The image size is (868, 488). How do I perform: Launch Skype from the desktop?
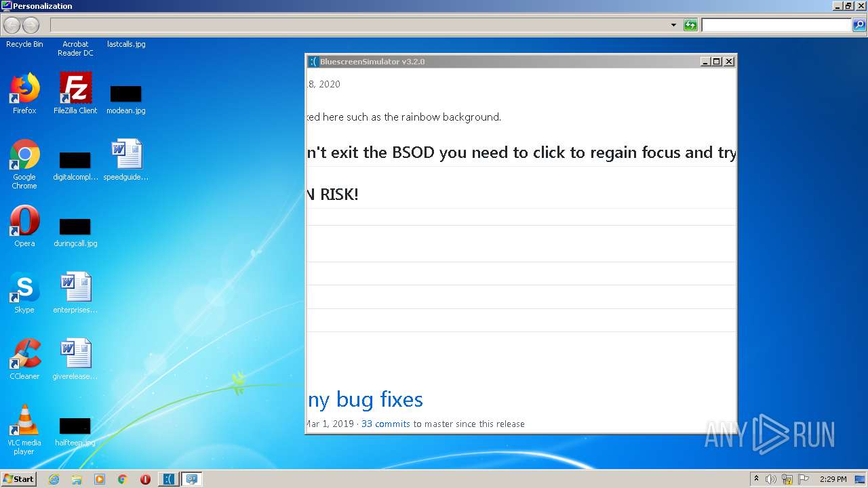tap(24, 293)
